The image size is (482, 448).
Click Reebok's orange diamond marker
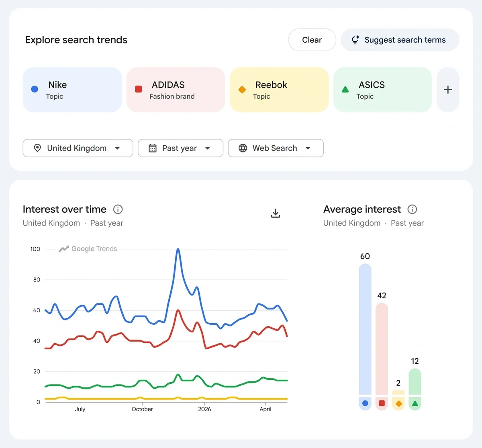242,89
